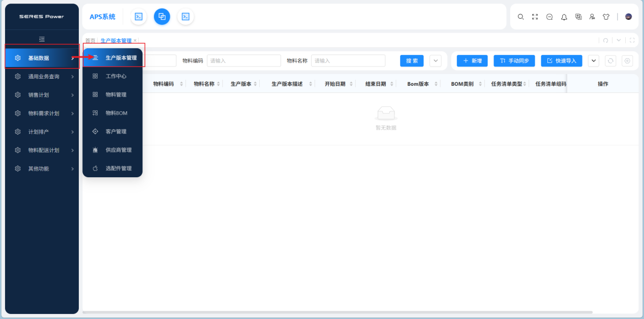644x319 pixels.
Task: Open the tab options chevron dropdown
Action: pos(619,40)
